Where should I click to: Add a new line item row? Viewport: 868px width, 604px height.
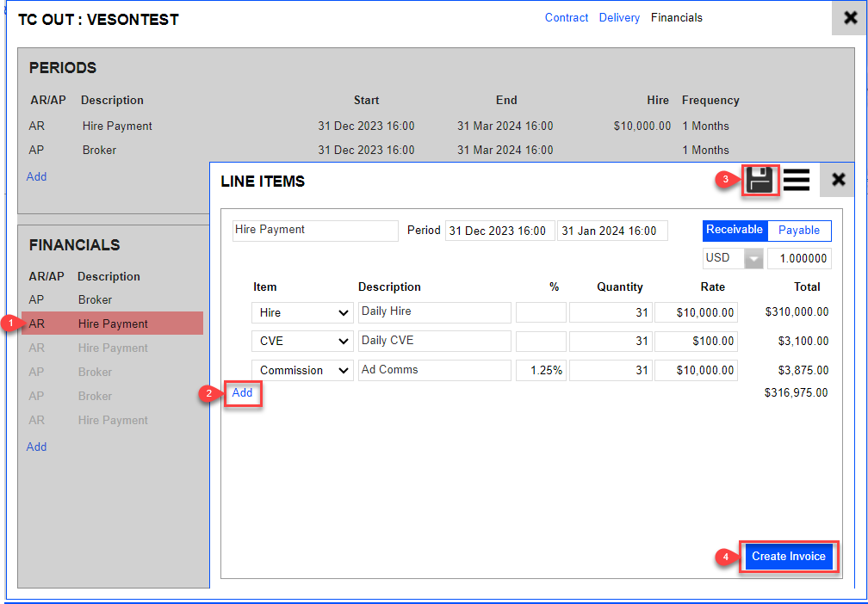point(243,393)
